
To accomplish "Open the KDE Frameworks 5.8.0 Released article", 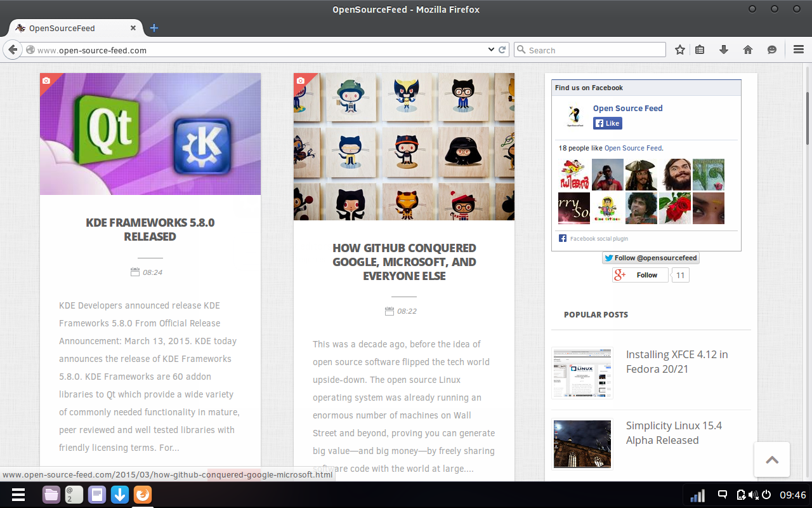I will click(x=150, y=230).
